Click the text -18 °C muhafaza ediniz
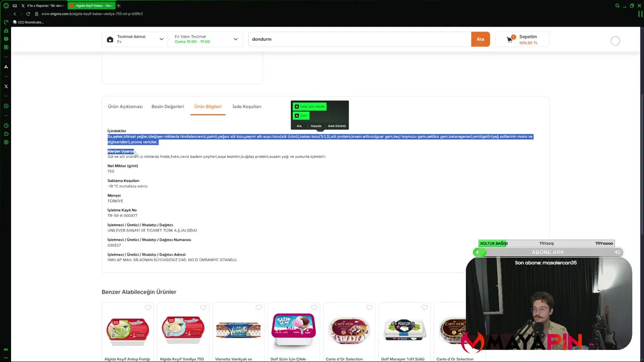The height and width of the screenshot is (362, 644). point(127,186)
